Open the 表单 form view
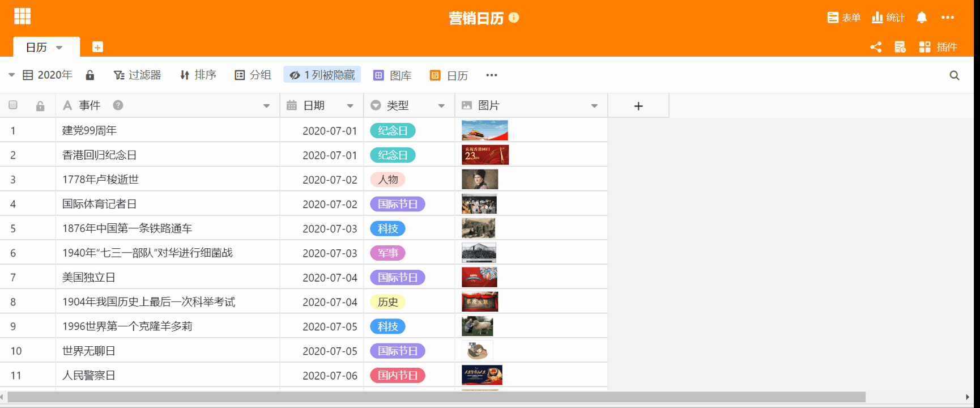 [x=844, y=18]
